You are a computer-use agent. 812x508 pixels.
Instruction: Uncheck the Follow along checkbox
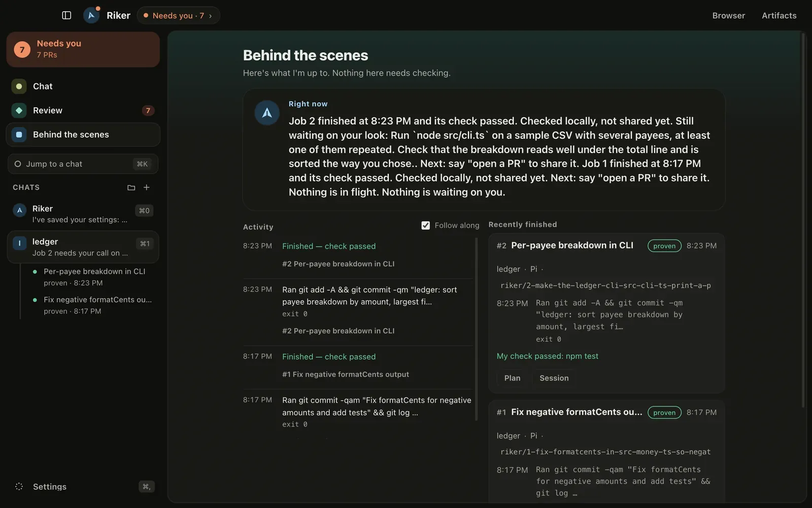[425, 226]
